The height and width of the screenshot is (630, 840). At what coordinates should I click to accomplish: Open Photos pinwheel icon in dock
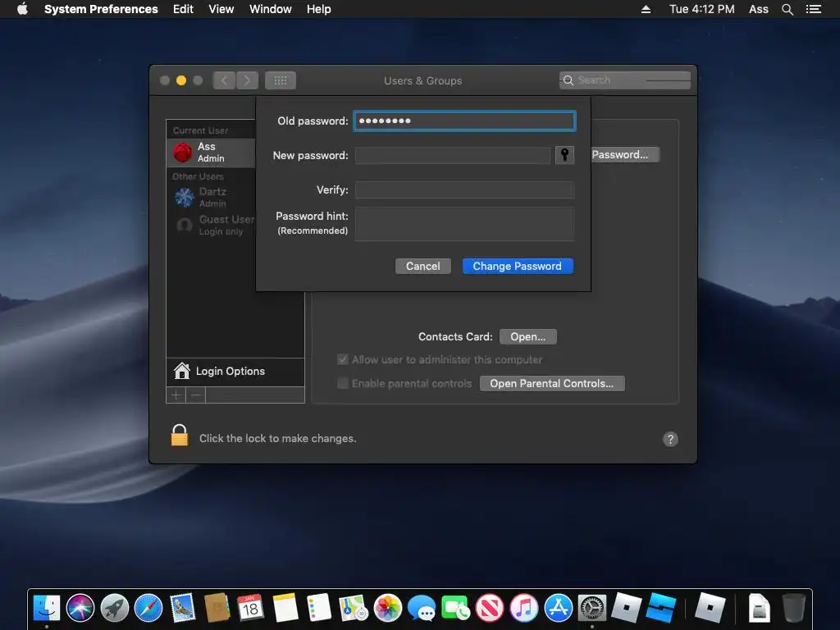387,608
